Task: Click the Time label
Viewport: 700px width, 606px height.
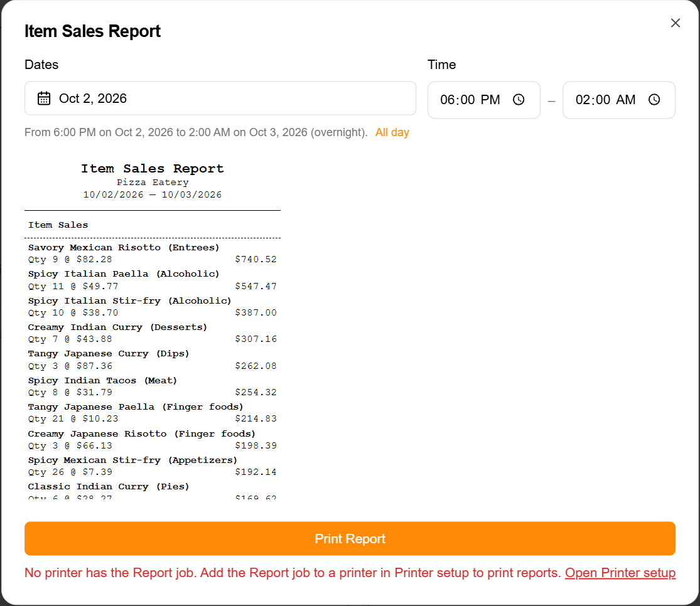Action: [441, 65]
